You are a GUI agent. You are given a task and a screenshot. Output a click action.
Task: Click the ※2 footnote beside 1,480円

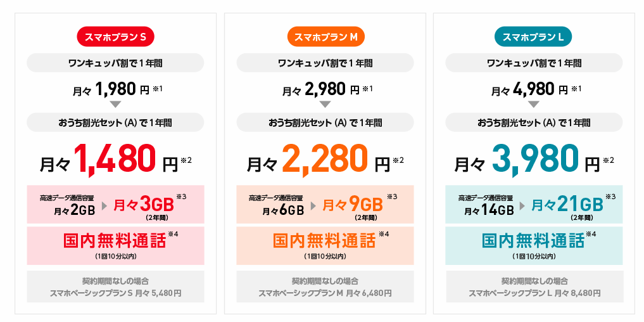tap(186, 160)
